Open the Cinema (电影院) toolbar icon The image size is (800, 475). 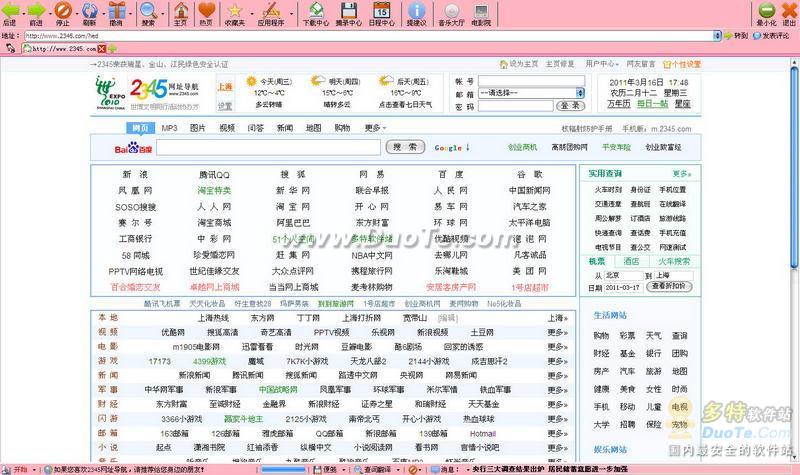[481, 11]
